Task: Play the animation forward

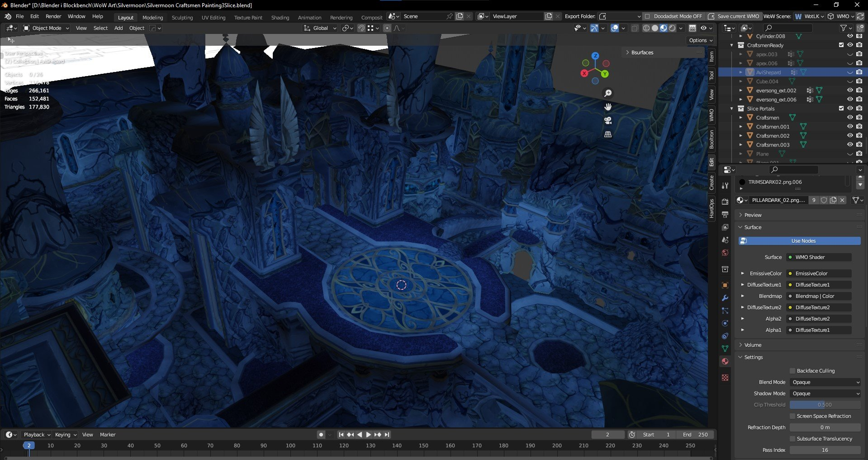Action: pyautogui.click(x=369, y=435)
